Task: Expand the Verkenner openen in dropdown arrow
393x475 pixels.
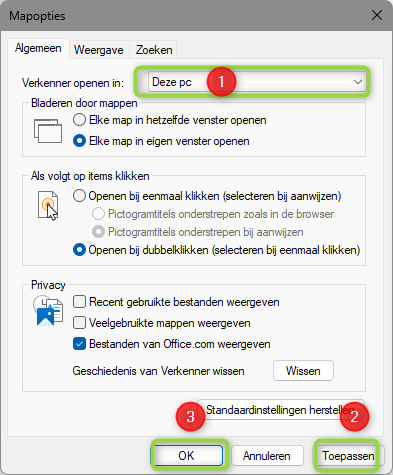Action: 358,82
